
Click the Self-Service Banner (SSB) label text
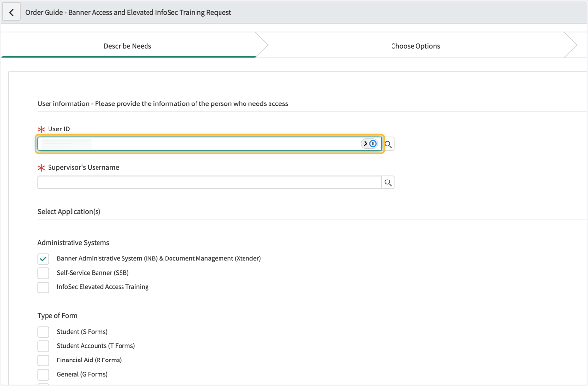tap(93, 273)
